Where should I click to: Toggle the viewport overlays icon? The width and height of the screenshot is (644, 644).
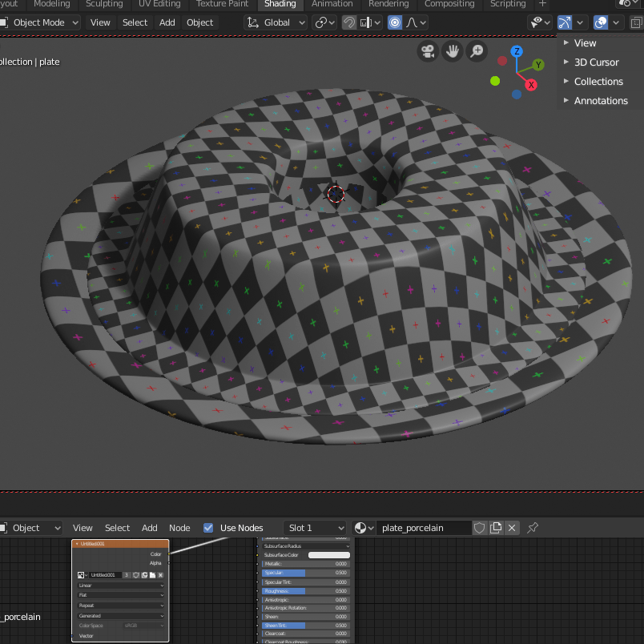601,22
